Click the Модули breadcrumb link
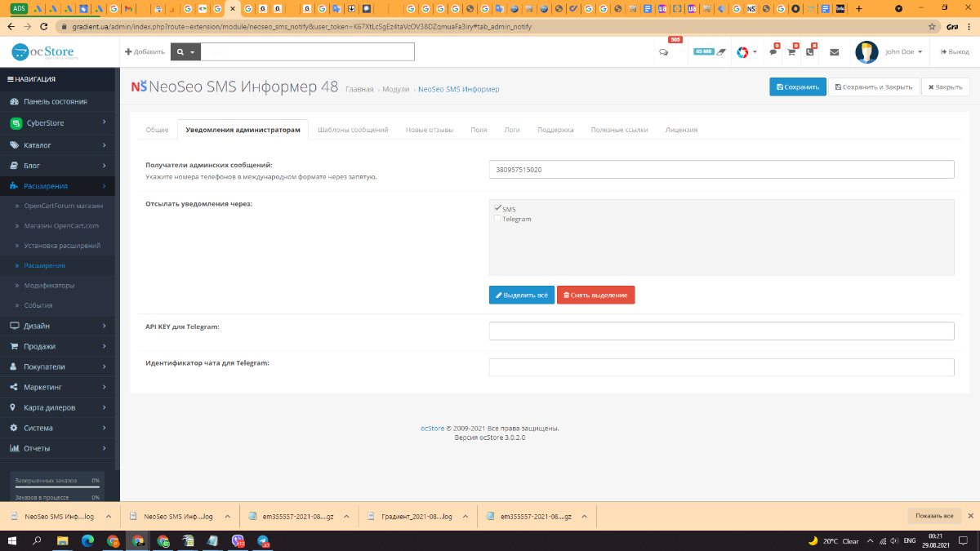This screenshot has width=980, height=551. 396,89
